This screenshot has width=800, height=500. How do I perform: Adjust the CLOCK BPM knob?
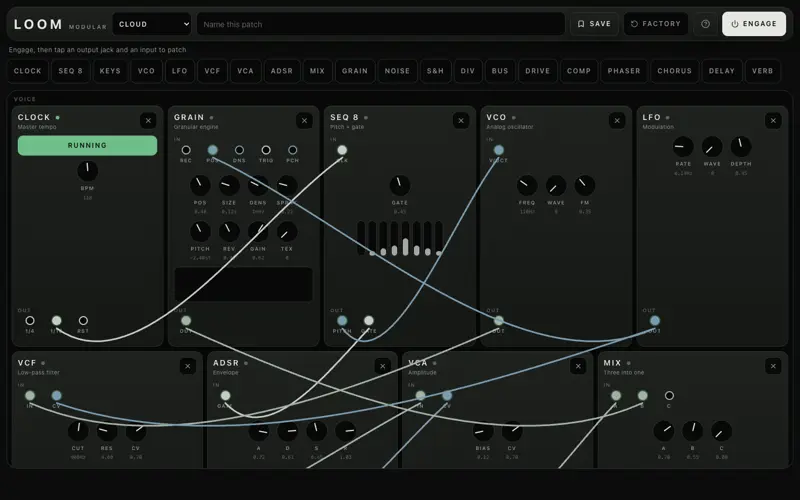pos(87,171)
